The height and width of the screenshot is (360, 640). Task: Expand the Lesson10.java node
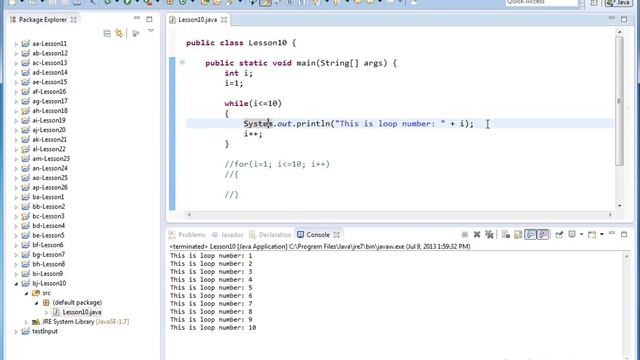[47, 313]
